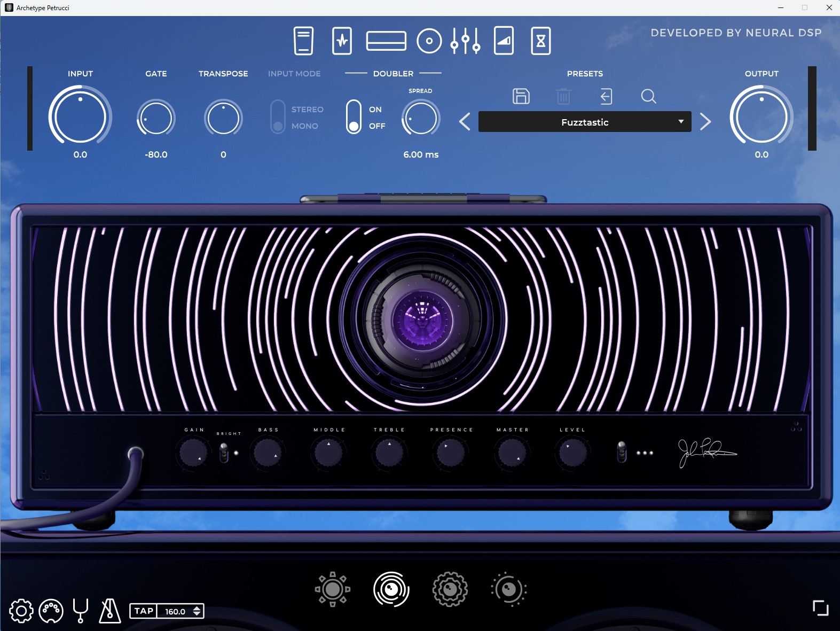
Task: Click the amp BASS knob
Action: (268, 453)
